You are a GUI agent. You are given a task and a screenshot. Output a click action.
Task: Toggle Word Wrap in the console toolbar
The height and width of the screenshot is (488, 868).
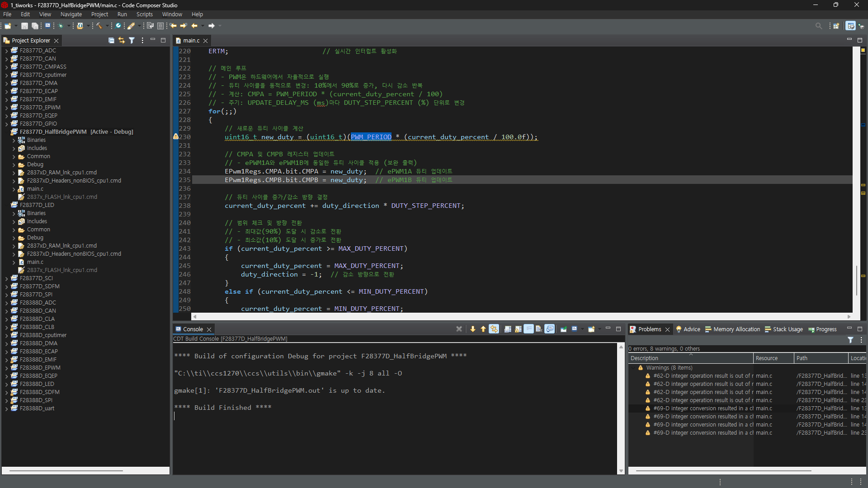528,329
